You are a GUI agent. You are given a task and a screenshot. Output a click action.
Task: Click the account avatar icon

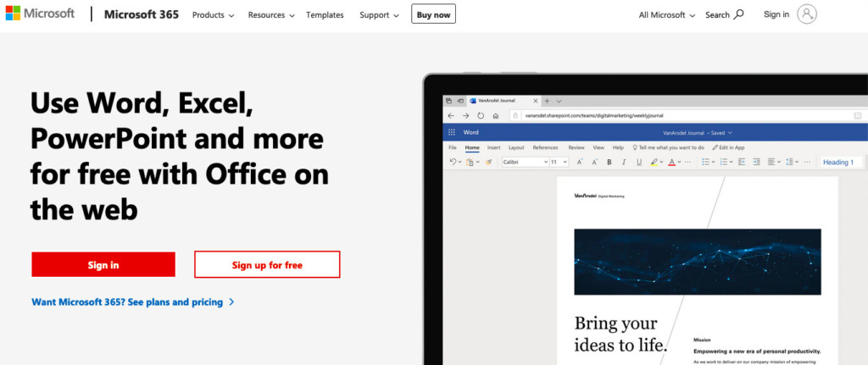click(807, 14)
